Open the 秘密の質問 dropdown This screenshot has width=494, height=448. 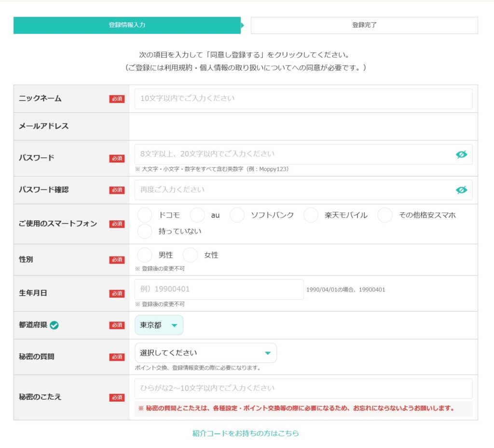click(206, 353)
